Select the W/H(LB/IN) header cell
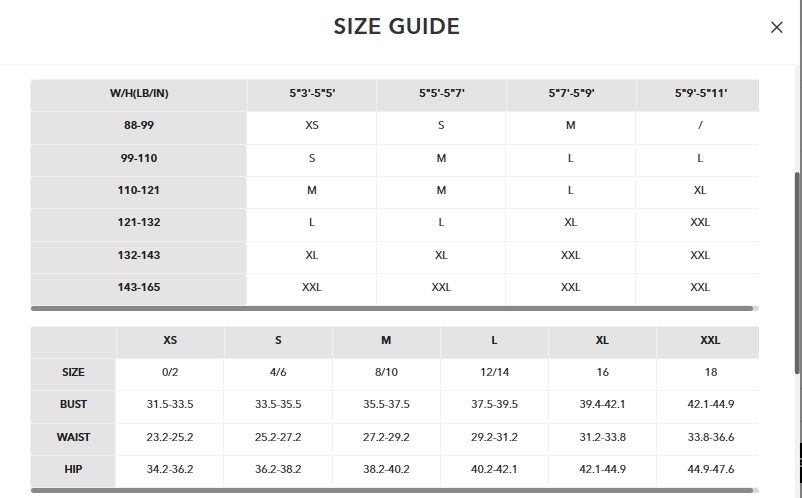Image resolution: width=802 pixels, height=498 pixels. 139,94
